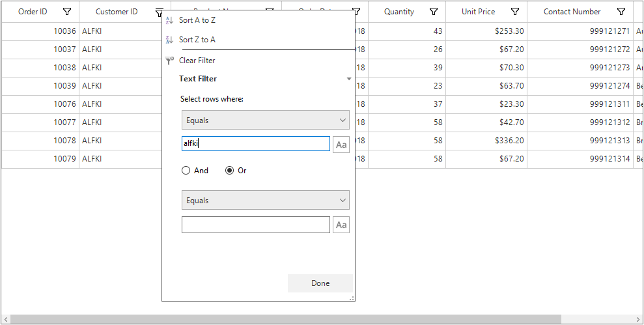Choose Sort A to Z menu entry

click(197, 20)
